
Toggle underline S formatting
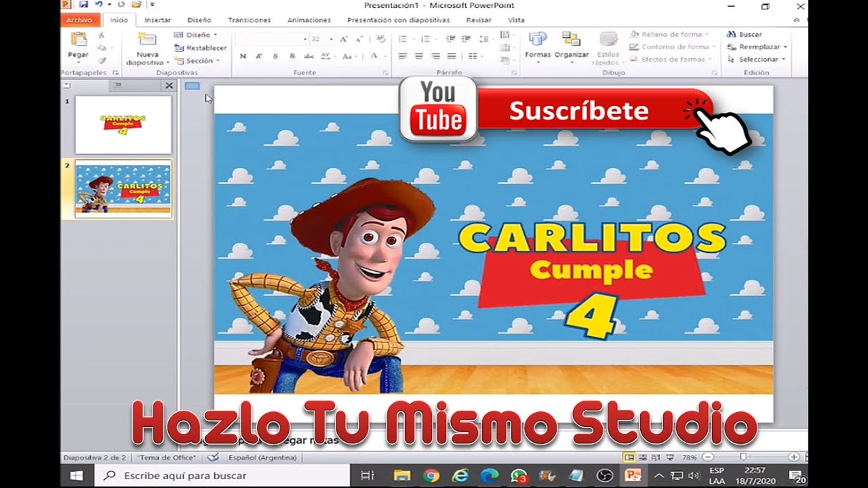click(275, 56)
